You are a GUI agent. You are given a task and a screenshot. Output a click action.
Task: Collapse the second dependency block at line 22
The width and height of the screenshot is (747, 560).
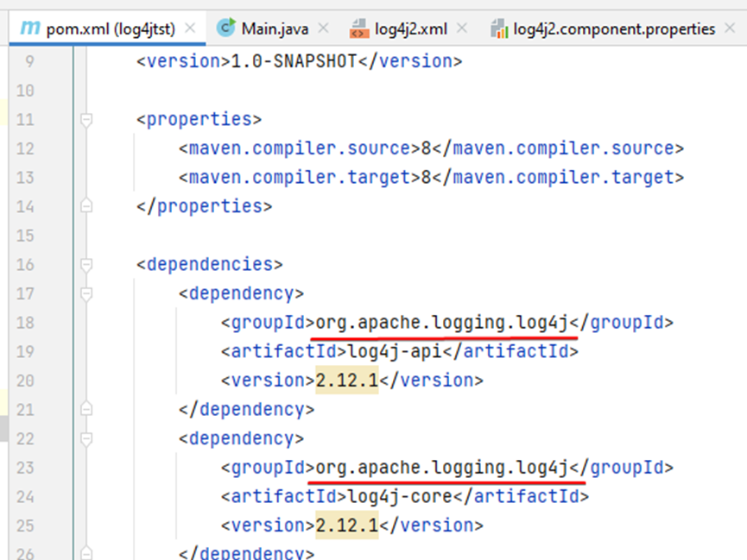point(86,439)
